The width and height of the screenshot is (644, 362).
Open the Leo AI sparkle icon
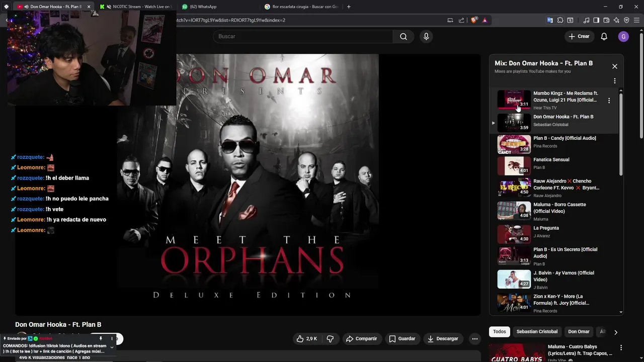pyautogui.click(x=616, y=20)
